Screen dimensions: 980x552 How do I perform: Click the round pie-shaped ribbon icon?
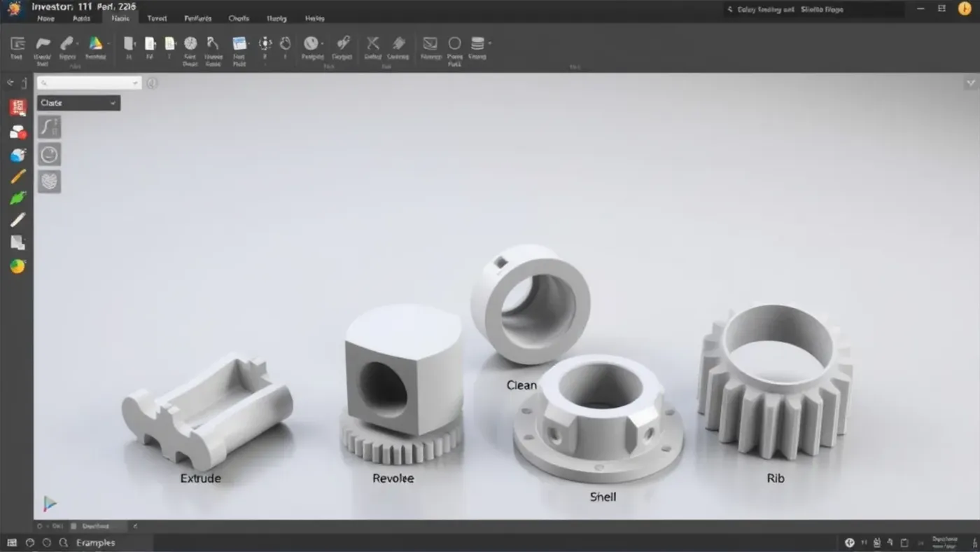coord(311,43)
